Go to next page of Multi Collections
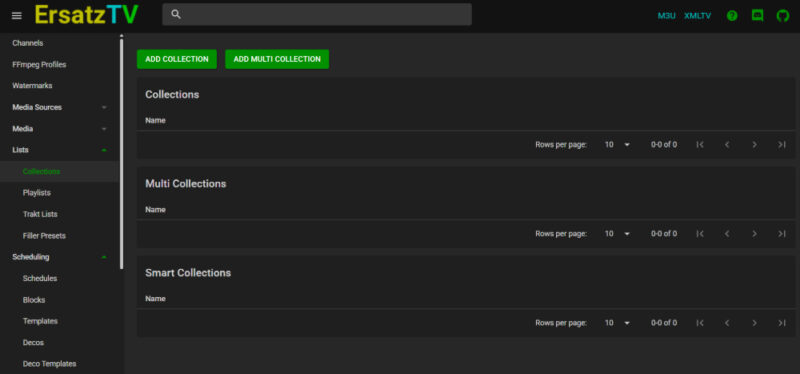 point(754,234)
